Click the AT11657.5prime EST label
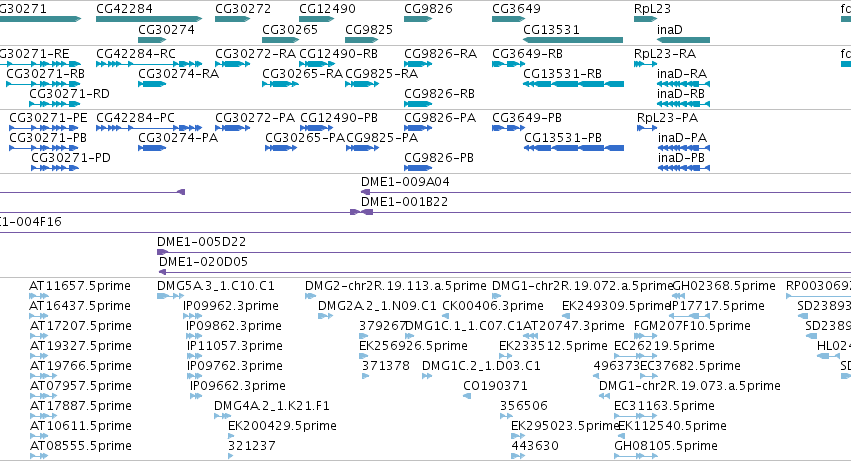The image size is (851, 461). [80, 286]
